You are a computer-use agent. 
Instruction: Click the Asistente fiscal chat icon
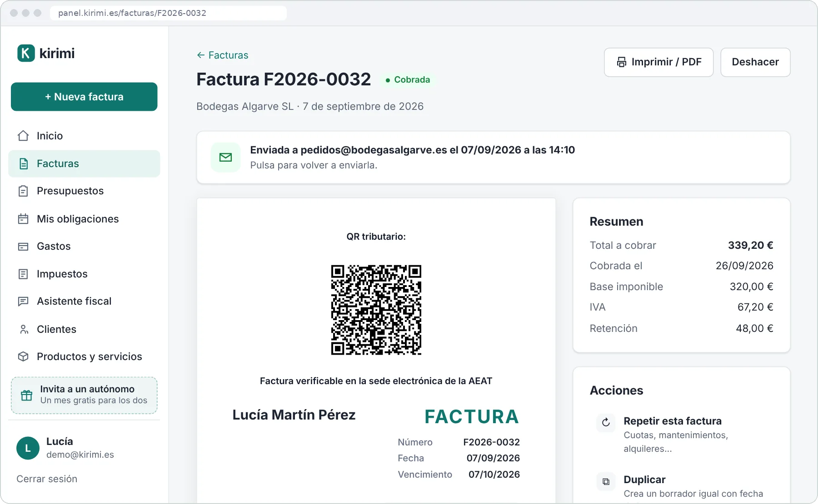click(x=23, y=301)
